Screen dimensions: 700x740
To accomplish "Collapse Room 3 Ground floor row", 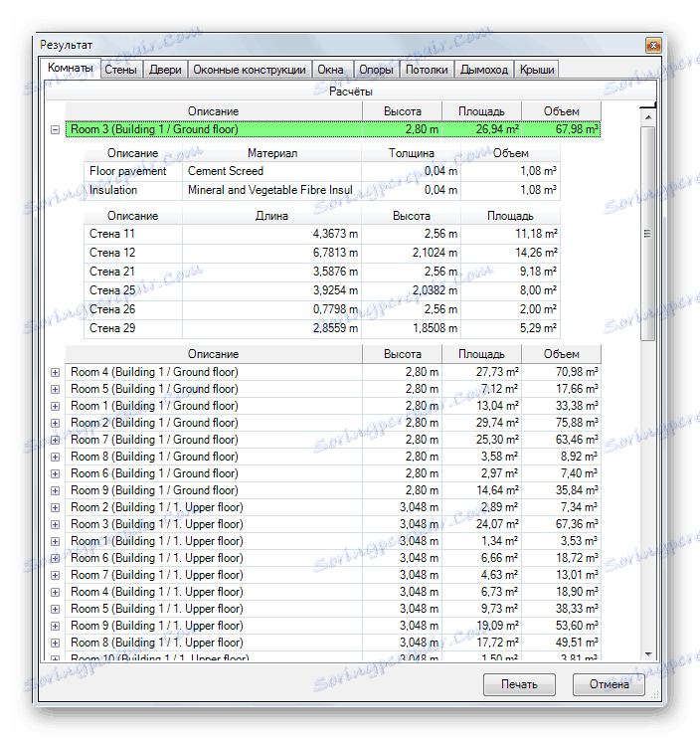I will (56, 129).
